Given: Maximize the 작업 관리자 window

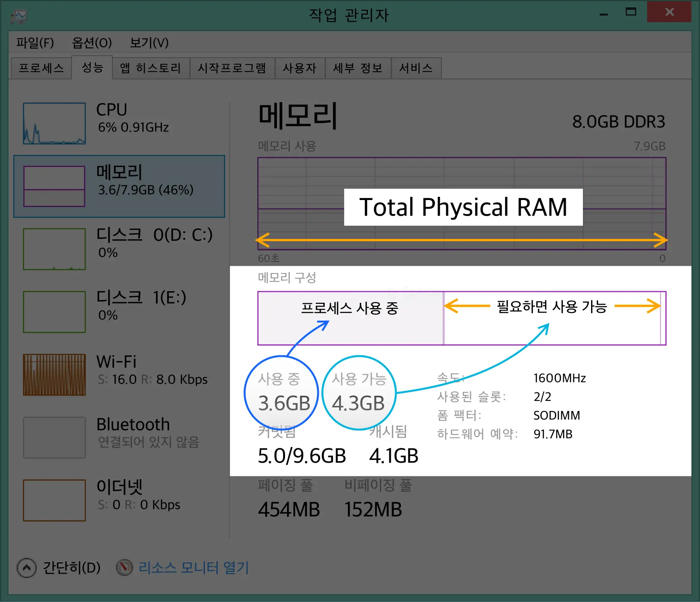Looking at the screenshot, I should click(x=631, y=12).
